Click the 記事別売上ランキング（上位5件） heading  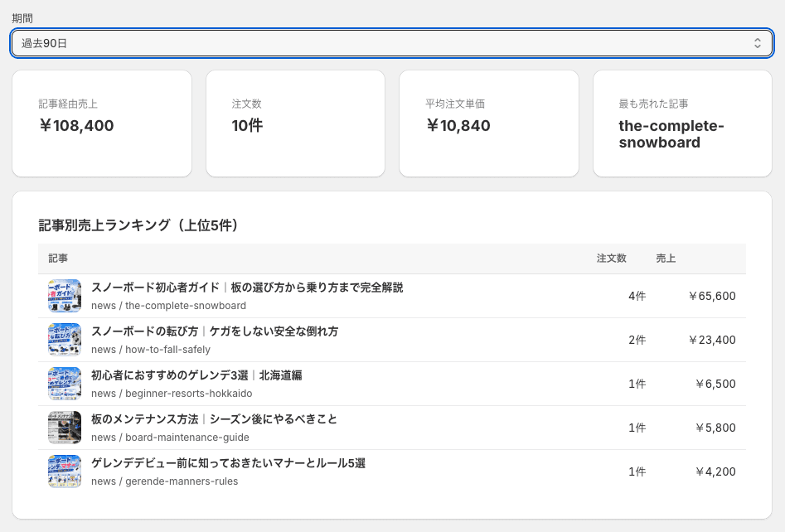click(138, 225)
